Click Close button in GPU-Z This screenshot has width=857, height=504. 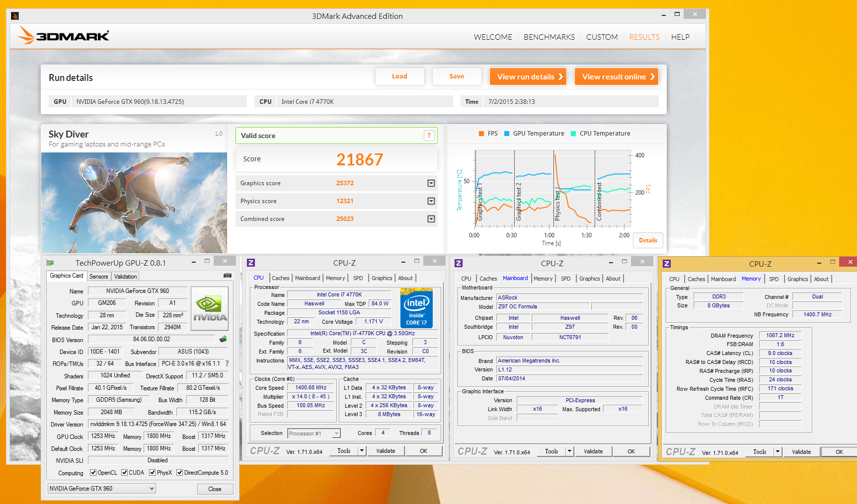click(215, 489)
